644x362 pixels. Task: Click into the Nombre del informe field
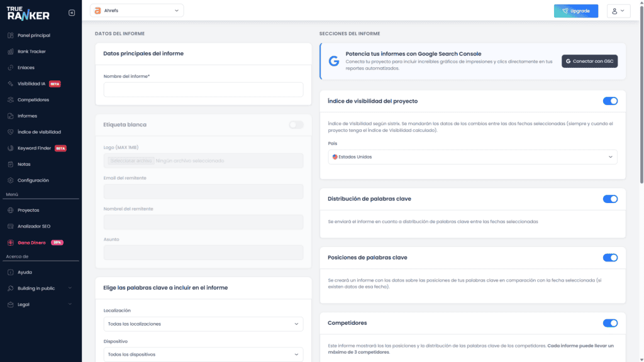click(203, 90)
